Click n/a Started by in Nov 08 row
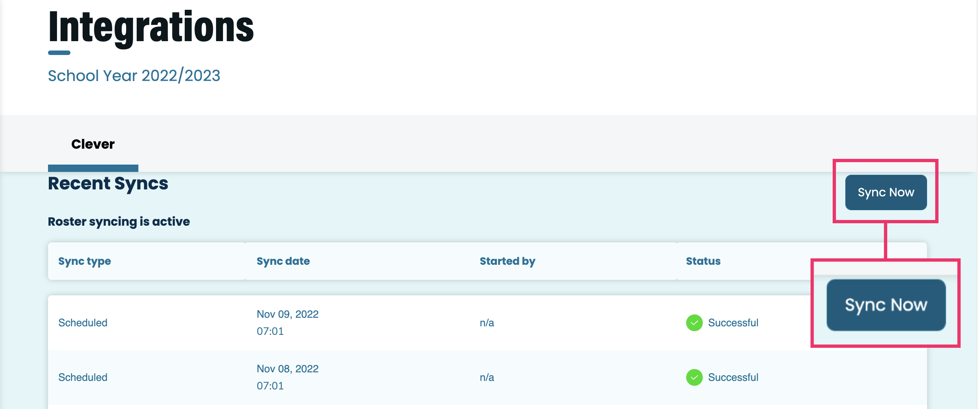Screen dimensions: 980x409 click(487, 377)
